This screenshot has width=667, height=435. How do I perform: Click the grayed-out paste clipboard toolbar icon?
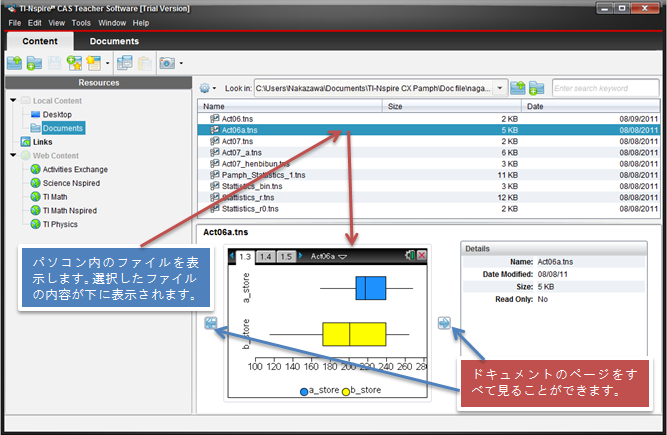coord(145,63)
